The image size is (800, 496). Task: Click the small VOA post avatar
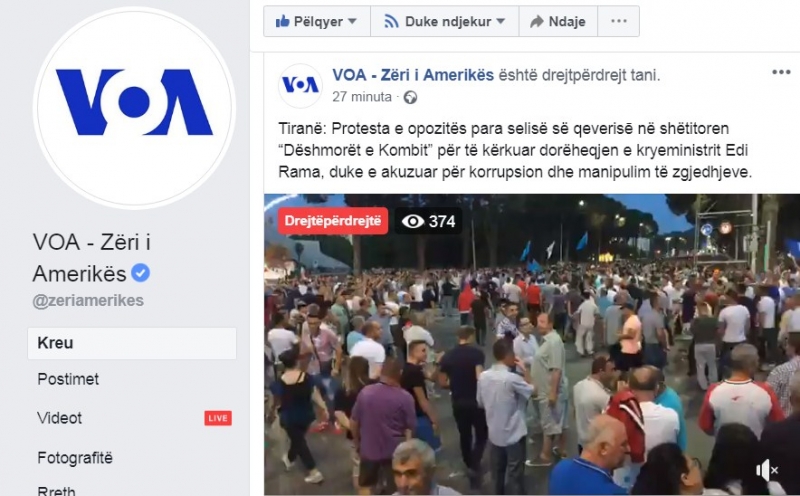pos(300,85)
